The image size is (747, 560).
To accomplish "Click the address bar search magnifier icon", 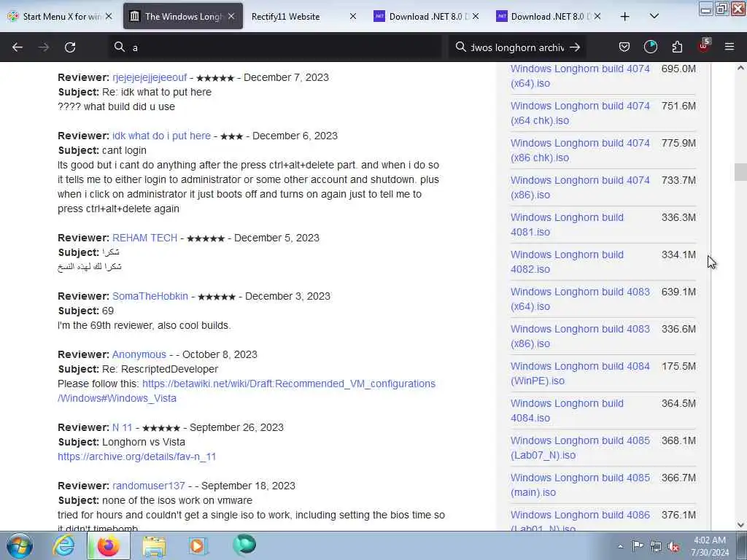I will 120,47.
